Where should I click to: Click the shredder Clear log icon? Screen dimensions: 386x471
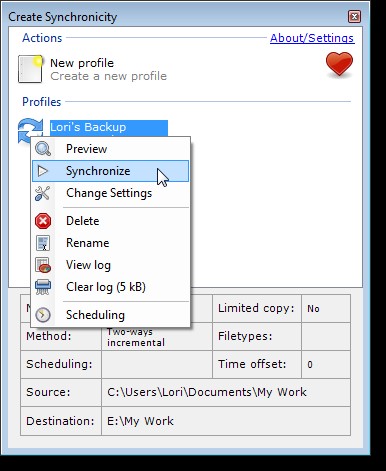point(43,287)
